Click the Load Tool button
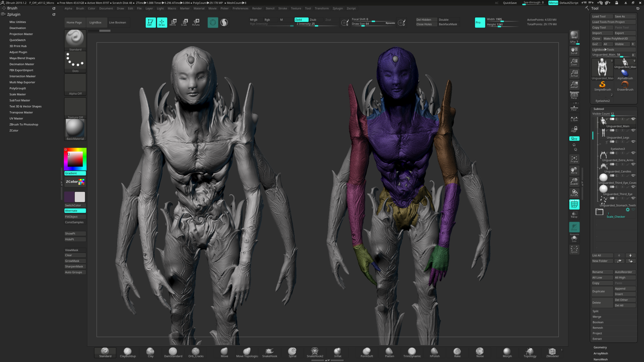 pos(602,16)
